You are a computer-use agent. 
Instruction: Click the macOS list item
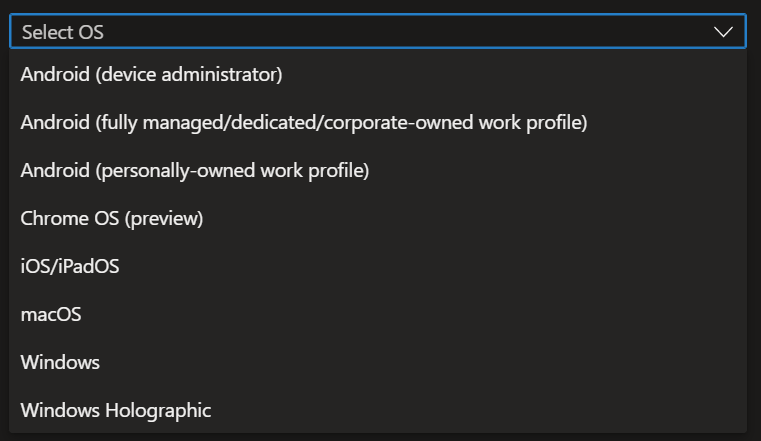pyautogui.click(x=51, y=314)
